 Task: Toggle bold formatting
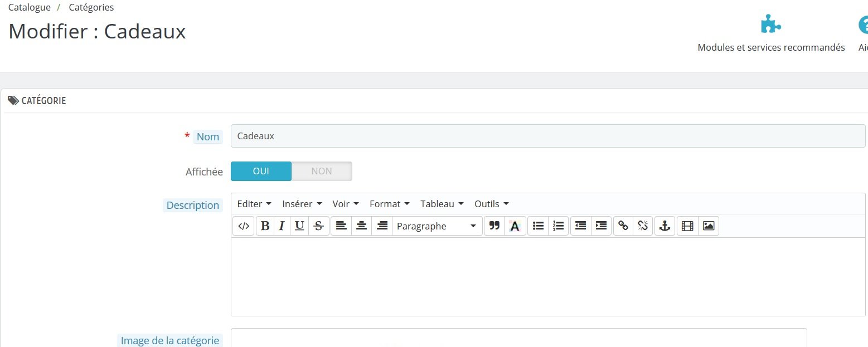click(x=265, y=226)
